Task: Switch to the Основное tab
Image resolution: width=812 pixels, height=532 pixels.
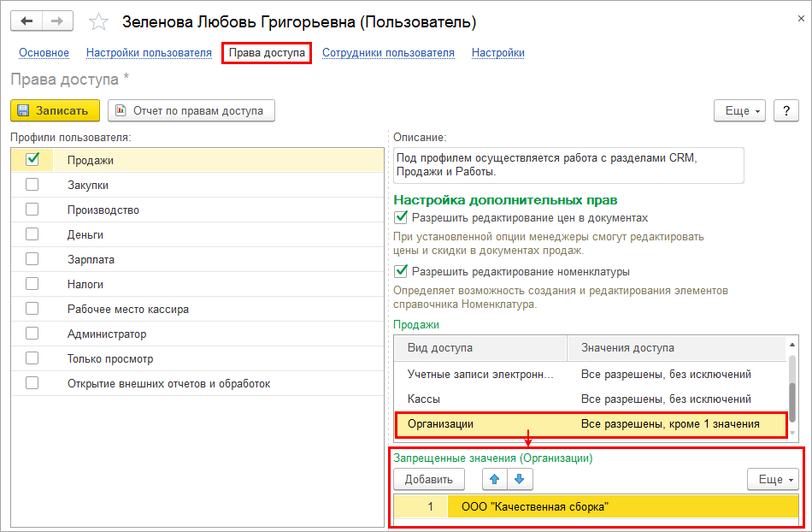Action: 44,53
